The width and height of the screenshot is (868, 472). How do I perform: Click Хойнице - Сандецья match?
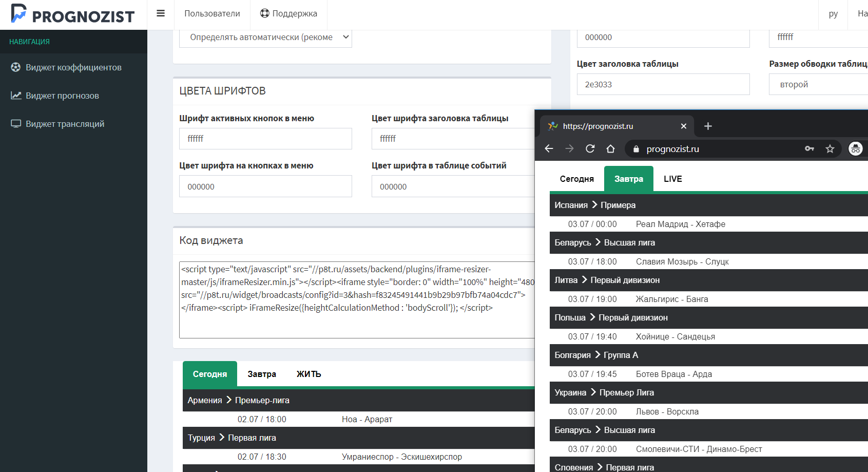pos(676,336)
